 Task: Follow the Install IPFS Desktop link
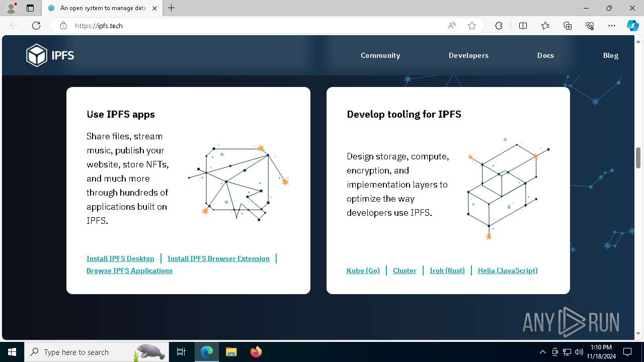point(120,258)
